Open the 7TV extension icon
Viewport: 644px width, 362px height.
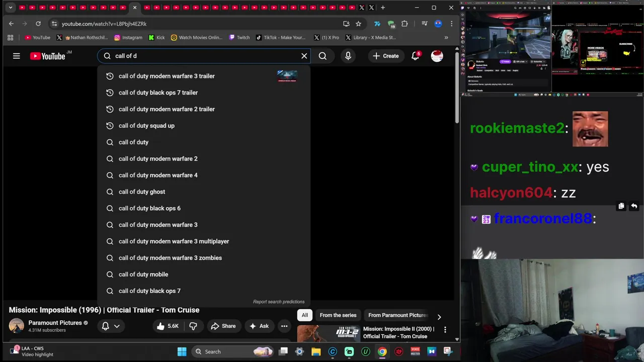click(x=377, y=24)
